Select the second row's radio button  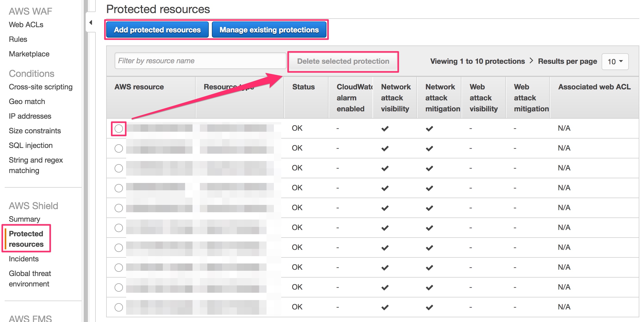119,148
